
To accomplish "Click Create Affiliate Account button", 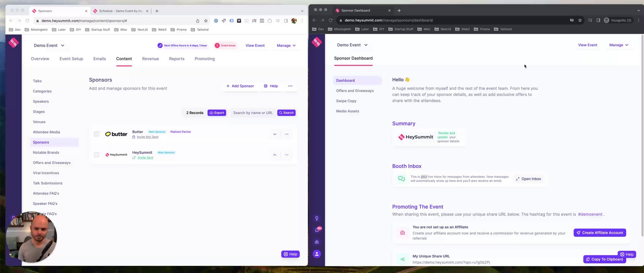I will pos(600,233).
